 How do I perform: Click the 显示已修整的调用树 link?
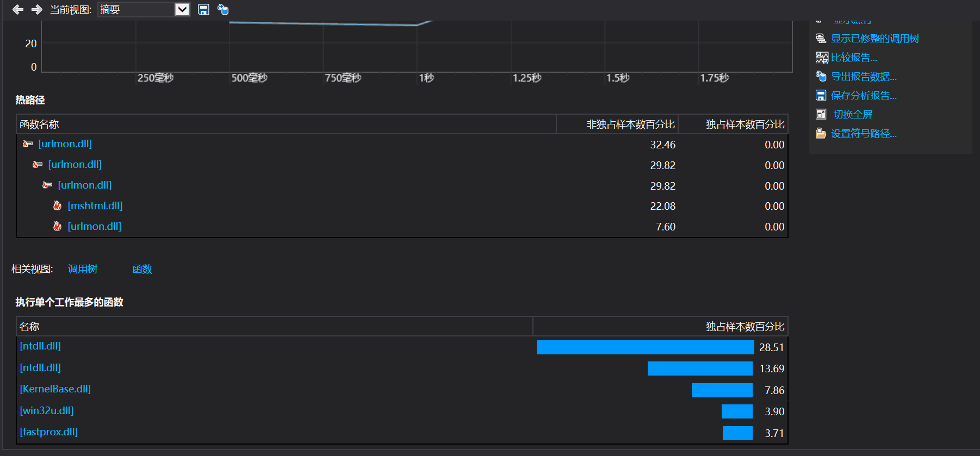[874, 39]
